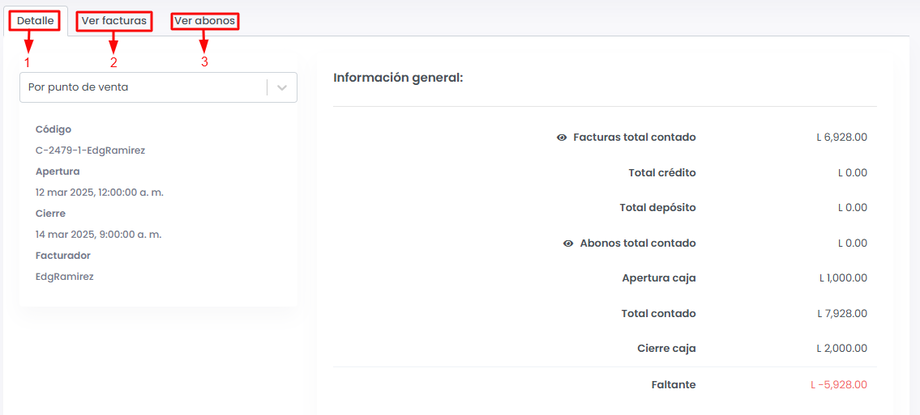This screenshot has width=920, height=415.
Task: Click the L 6,928.00 invoice total value
Action: tap(841, 138)
